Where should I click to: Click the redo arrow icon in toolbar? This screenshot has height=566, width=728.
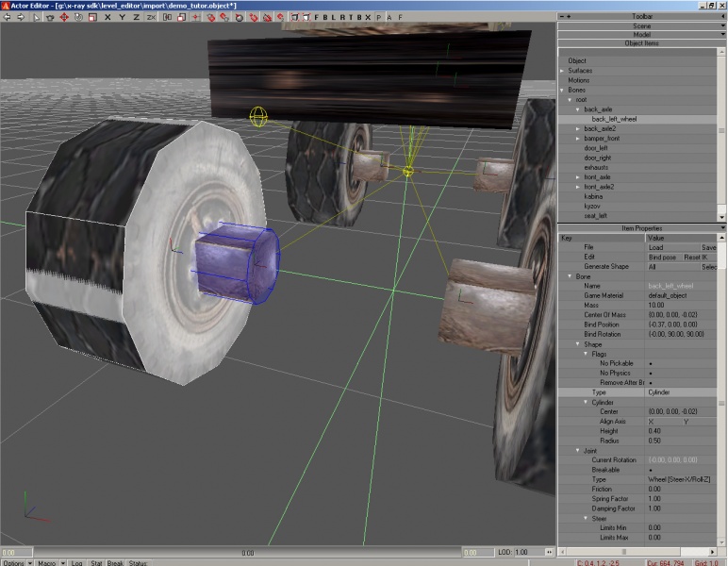tap(19, 17)
